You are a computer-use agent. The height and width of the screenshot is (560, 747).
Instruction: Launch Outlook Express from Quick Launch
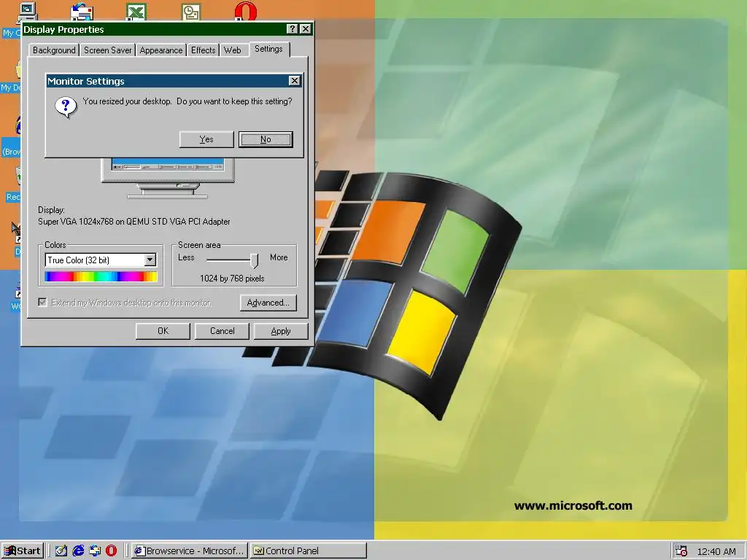point(95,551)
